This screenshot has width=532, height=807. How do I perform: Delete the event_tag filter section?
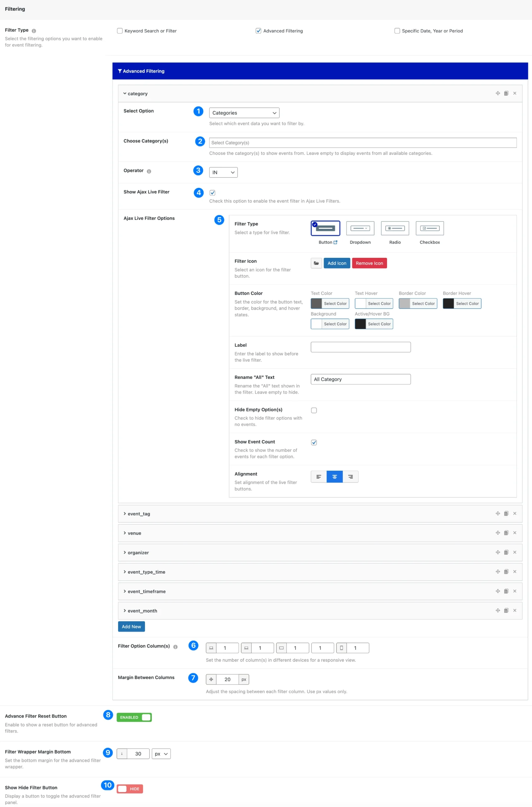[x=515, y=514]
